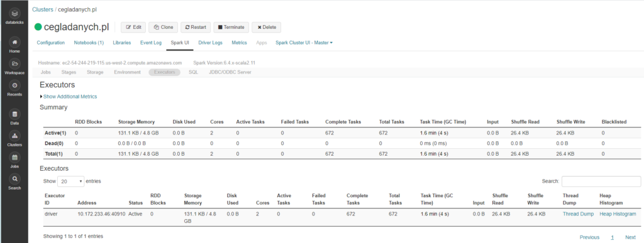Sort executors by Executor ID column
This screenshot has height=243, width=644.
coord(55,199)
